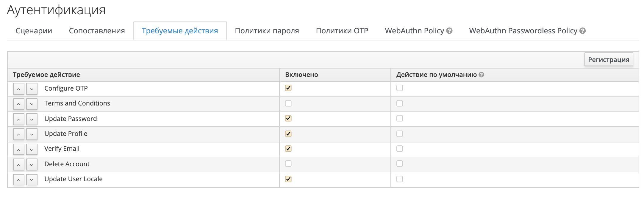Enable the Delete Account action
644x208 pixels.
coord(288,164)
